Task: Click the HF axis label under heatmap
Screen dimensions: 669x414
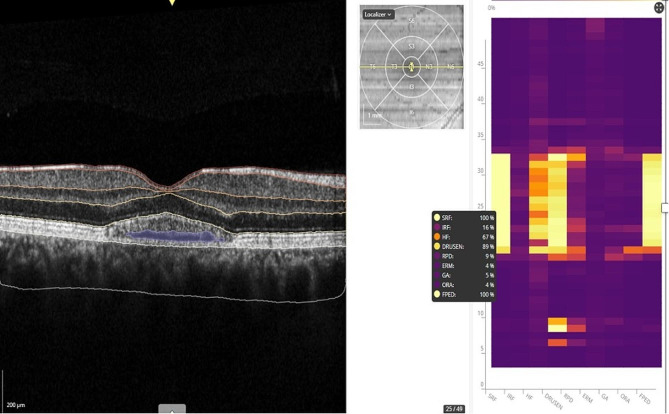Action: (x=529, y=397)
